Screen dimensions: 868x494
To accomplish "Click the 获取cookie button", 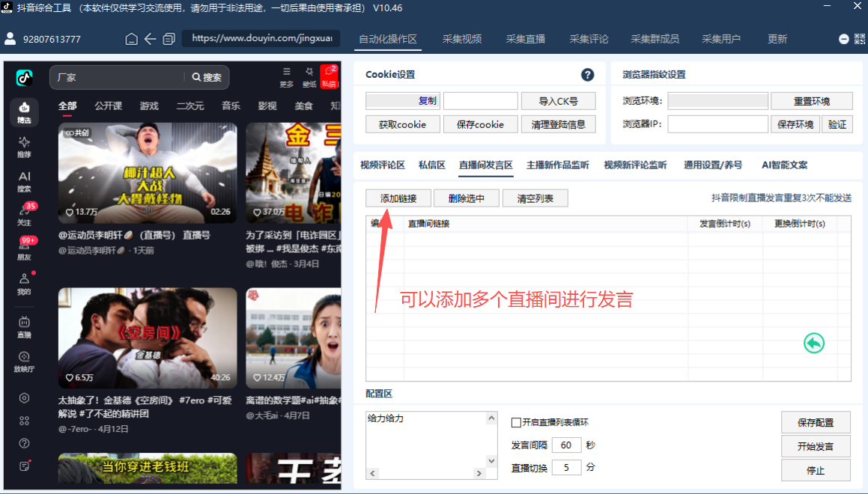I will [402, 124].
